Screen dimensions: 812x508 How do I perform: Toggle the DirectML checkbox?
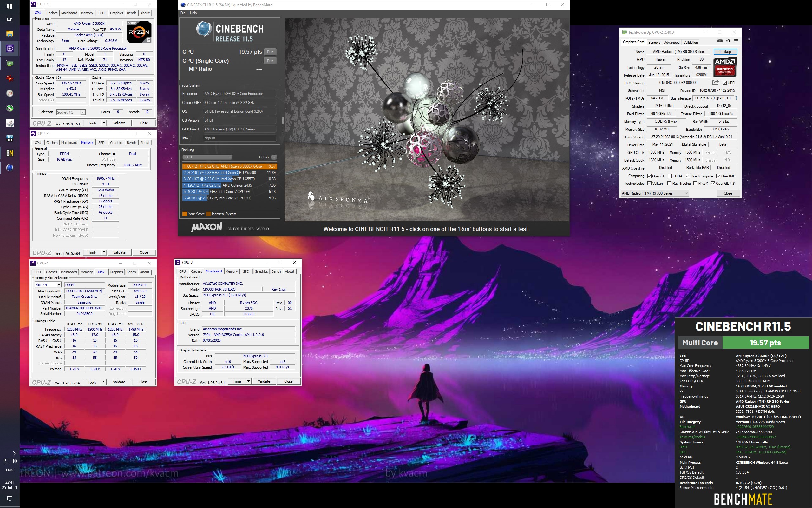coord(718,176)
